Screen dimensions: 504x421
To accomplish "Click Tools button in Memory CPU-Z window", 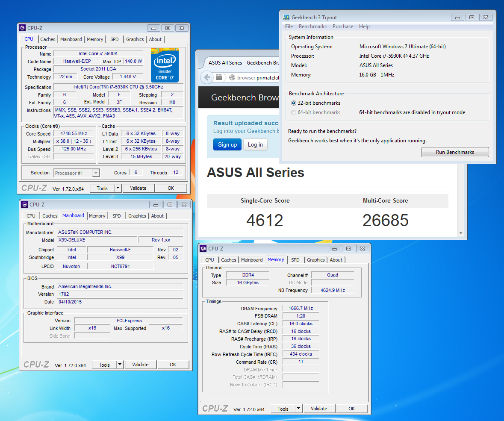I will (283, 409).
